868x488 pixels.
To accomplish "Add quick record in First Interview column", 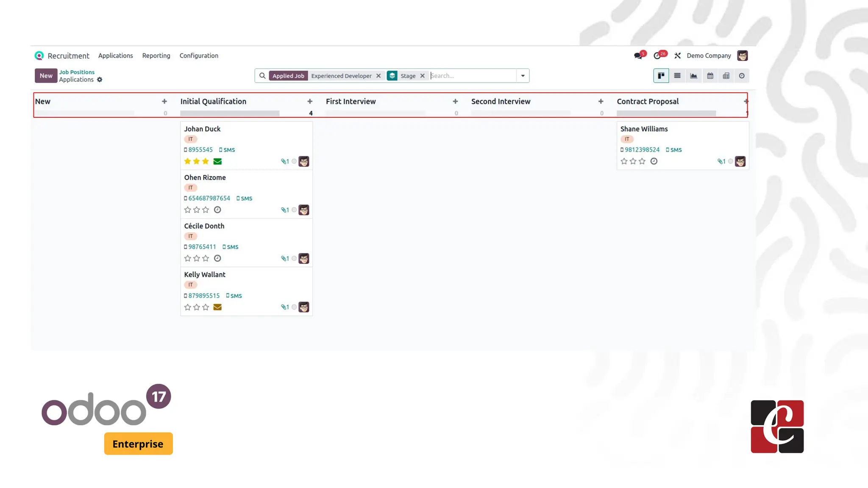I will 455,101.
